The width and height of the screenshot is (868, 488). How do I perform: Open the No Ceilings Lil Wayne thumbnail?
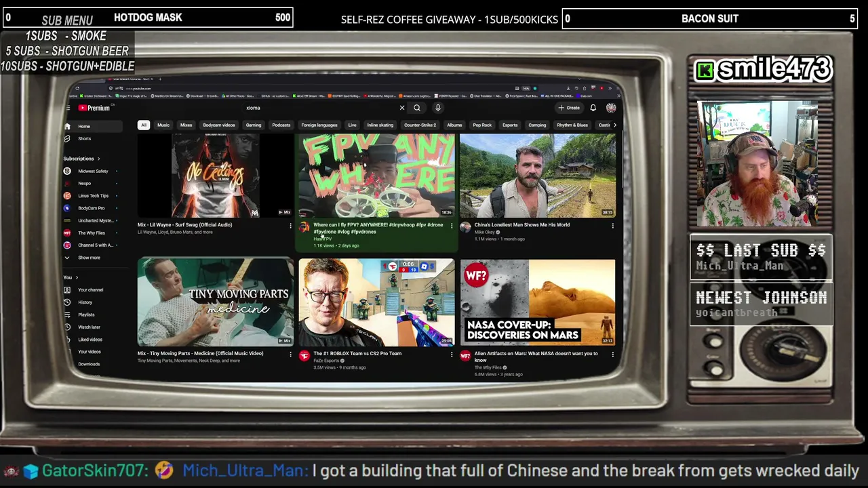coord(216,176)
